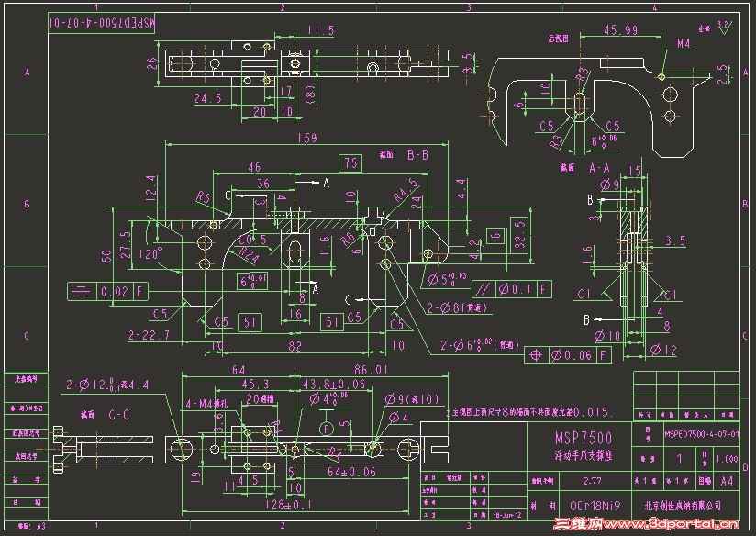Select the MSP7500 title text
Image resolution: width=756 pixels, height=536 pixels.
coord(583,438)
